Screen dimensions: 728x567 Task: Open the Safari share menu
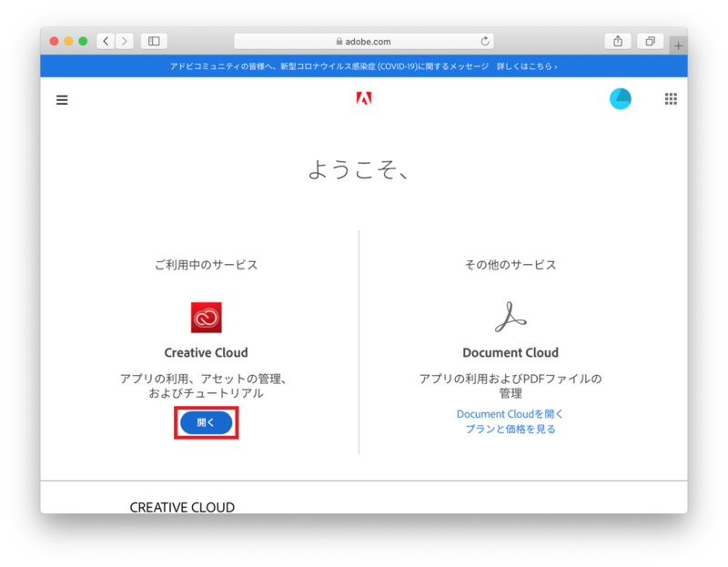pyautogui.click(x=618, y=41)
